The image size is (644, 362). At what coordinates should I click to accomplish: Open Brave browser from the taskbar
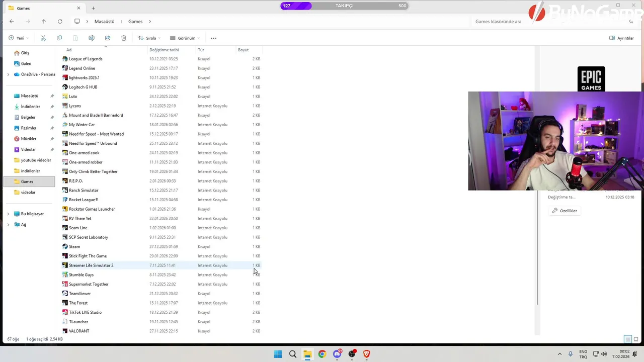(367, 354)
